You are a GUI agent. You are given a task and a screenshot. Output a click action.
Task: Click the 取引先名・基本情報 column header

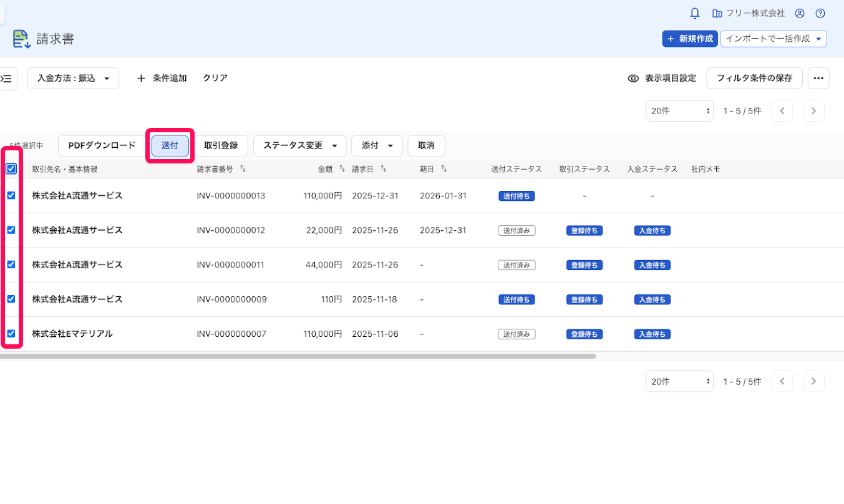point(65,169)
